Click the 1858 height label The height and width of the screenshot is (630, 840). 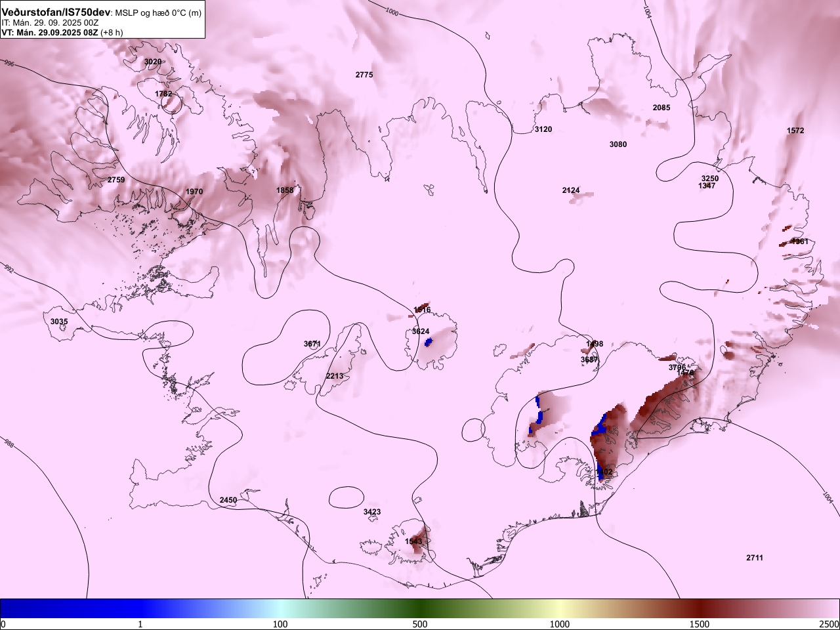(285, 190)
